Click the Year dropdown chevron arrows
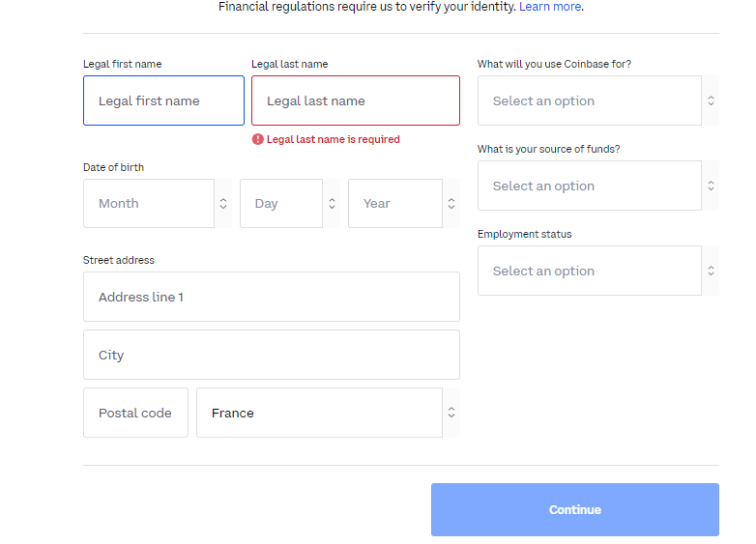756x544 pixels. (451, 203)
